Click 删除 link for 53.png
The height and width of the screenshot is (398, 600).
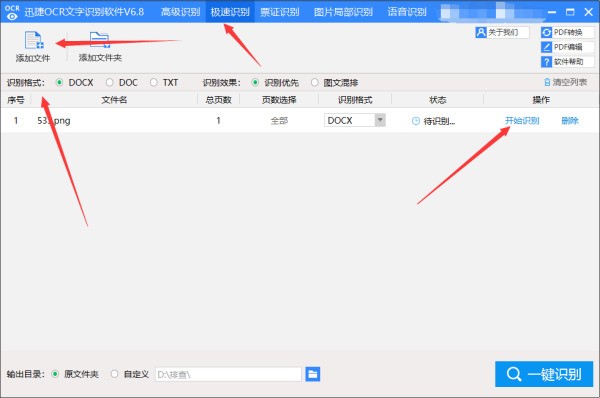point(570,121)
